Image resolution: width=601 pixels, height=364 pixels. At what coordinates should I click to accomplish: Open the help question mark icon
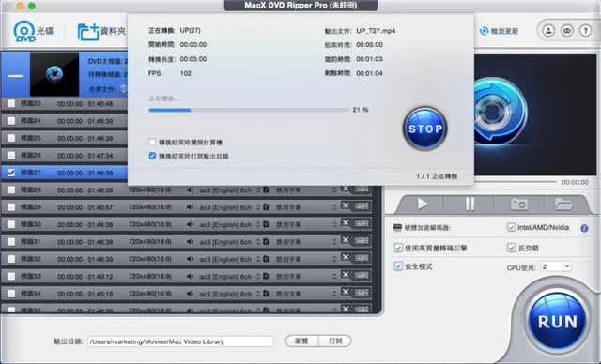(585, 31)
